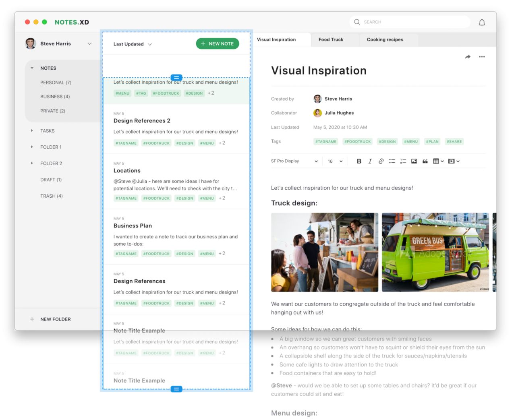The height and width of the screenshot is (420, 516).
Task: Toggle italic formatting
Action: click(x=370, y=161)
